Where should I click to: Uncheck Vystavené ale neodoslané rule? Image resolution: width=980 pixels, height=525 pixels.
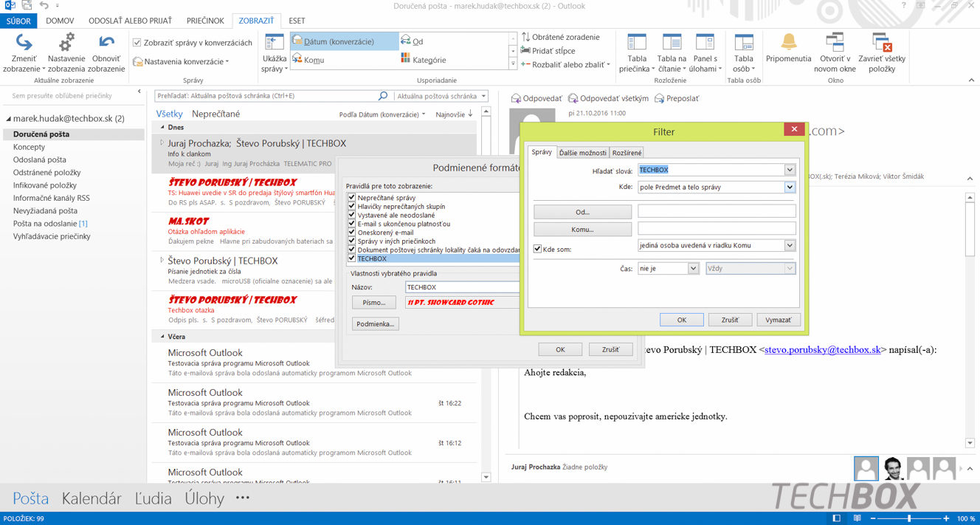(x=352, y=216)
